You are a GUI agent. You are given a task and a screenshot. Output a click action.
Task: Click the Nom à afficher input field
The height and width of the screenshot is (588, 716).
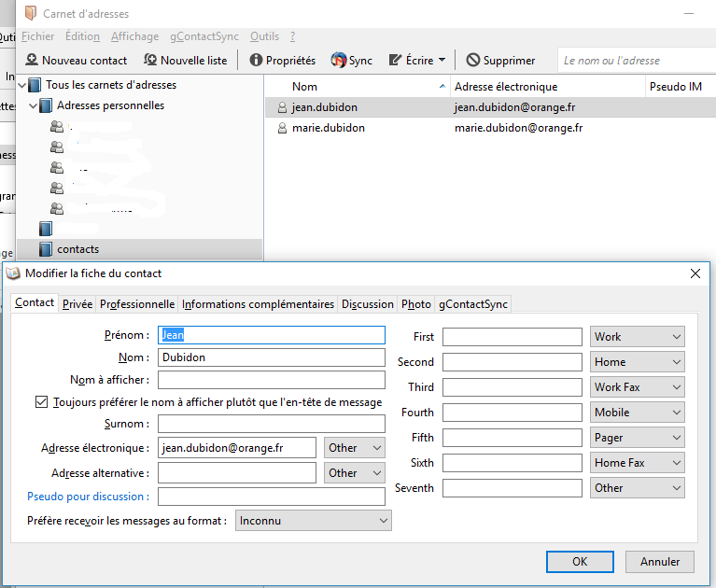(271, 380)
